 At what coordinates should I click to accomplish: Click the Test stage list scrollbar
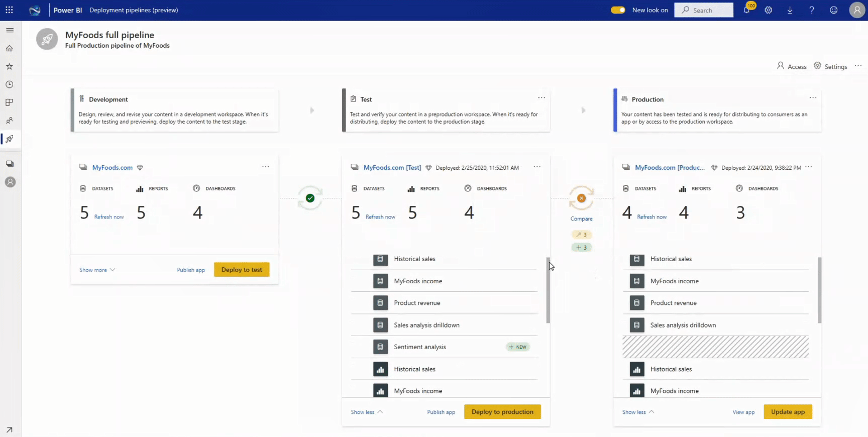548,290
